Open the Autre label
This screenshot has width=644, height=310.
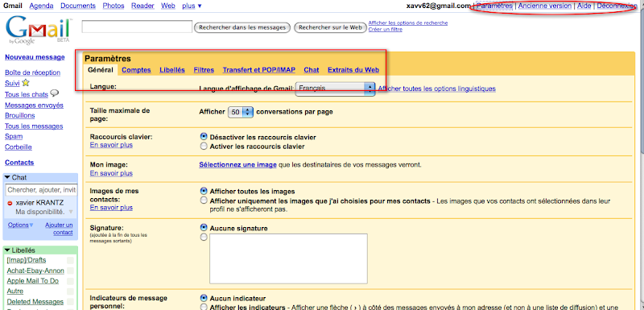[14, 291]
